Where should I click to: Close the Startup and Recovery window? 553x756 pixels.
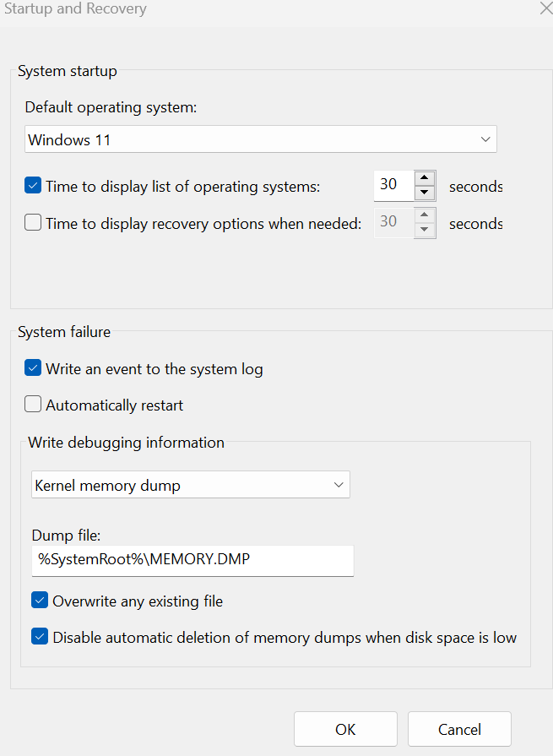coord(546,8)
